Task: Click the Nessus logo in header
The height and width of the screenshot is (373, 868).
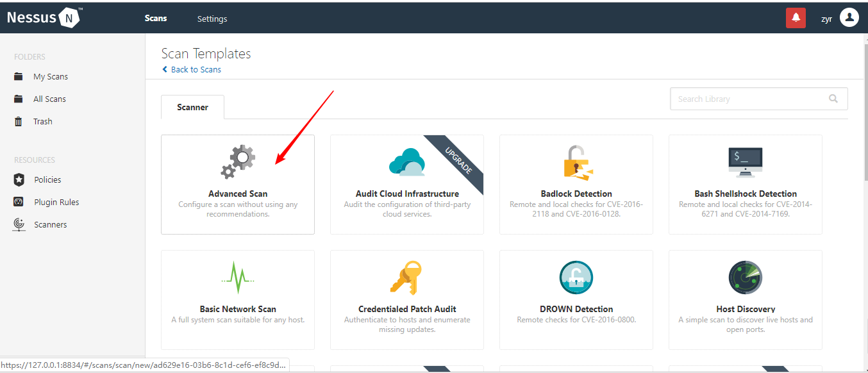Action: (x=44, y=18)
